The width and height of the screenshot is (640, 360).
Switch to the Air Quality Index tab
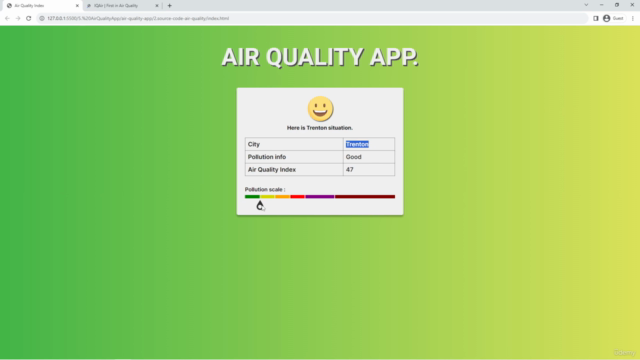point(42,6)
